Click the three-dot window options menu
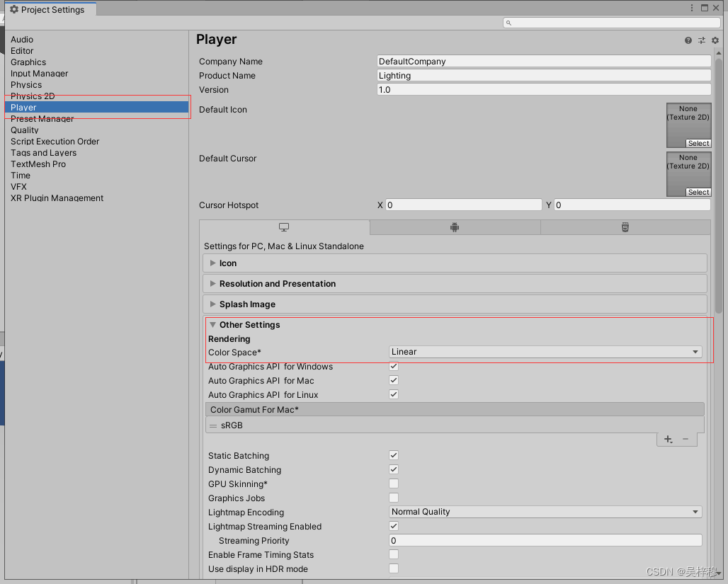The height and width of the screenshot is (584, 728). (692, 8)
